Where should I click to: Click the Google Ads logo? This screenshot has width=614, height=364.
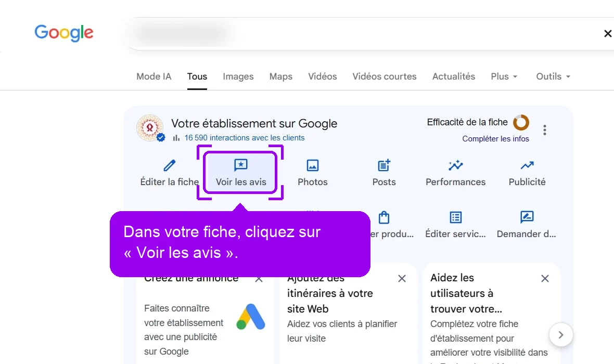point(251,317)
